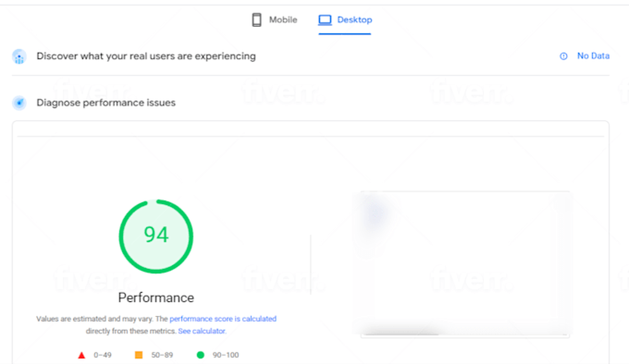Open the No Data link
The image size is (629, 364).
point(593,56)
